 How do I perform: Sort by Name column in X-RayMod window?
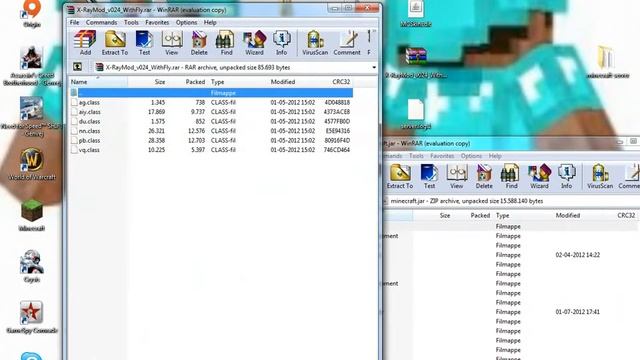click(98, 82)
